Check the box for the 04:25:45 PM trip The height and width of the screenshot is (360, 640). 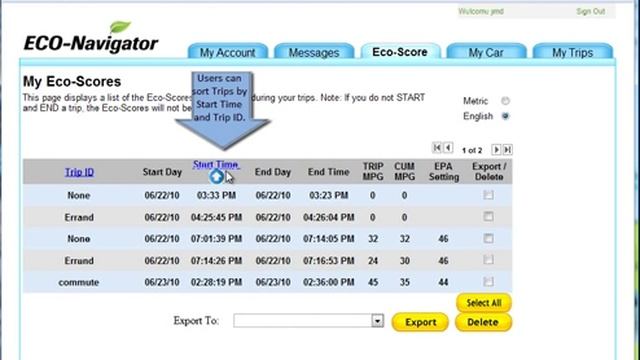[488, 217]
